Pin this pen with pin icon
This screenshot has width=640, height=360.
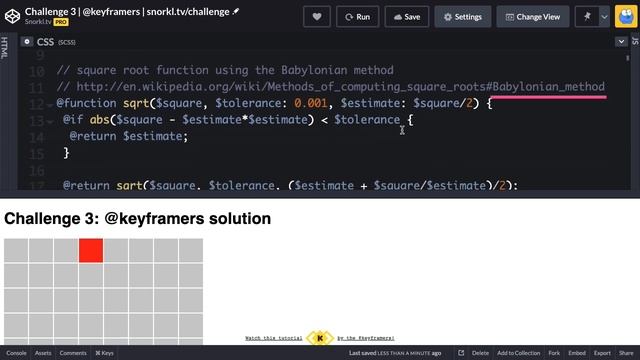click(x=587, y=17)
